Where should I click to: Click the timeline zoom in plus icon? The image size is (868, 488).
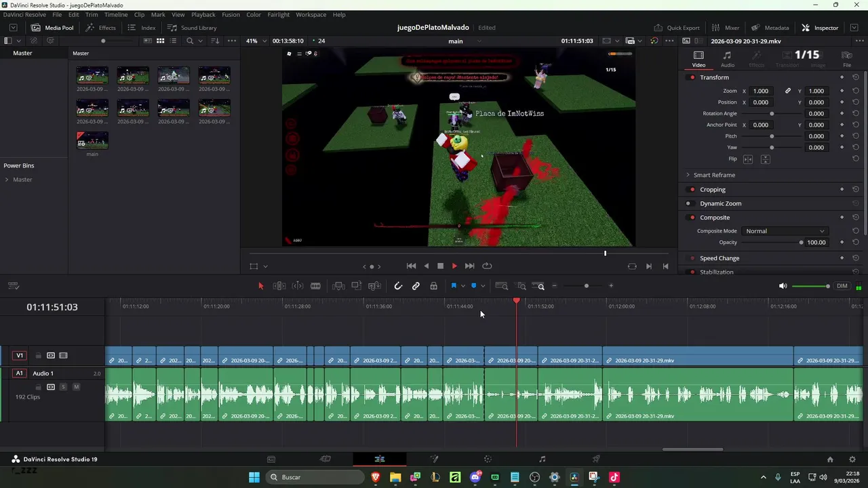click(611, 286)
